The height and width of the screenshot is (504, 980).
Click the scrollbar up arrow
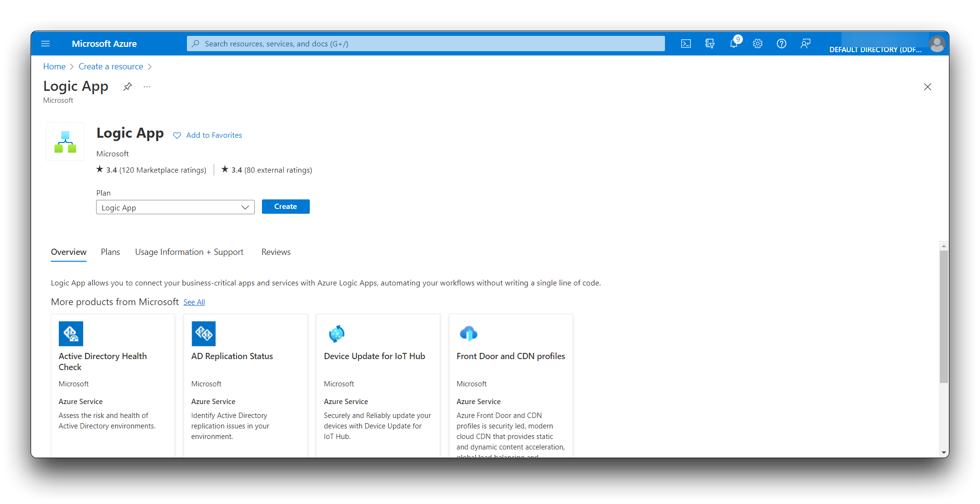tap(944, 246)
